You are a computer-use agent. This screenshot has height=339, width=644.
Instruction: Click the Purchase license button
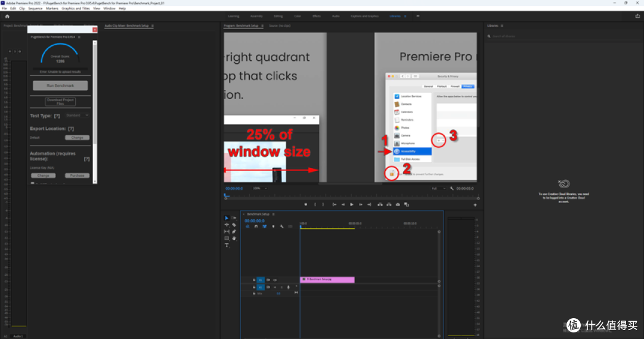click(x=77, y=175)
